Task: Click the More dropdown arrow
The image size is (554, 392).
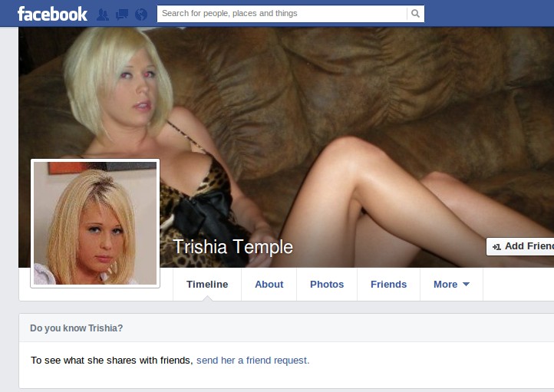Action: coord(466,285)
